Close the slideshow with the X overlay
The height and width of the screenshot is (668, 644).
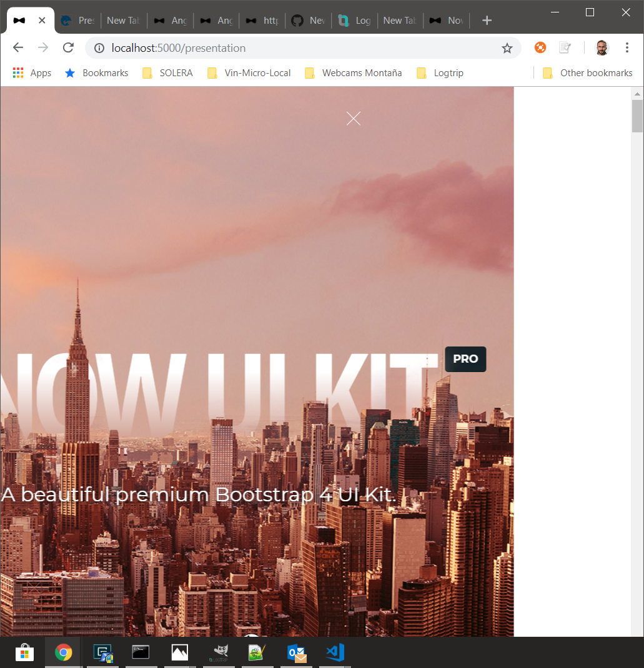(x=353, y=118)
